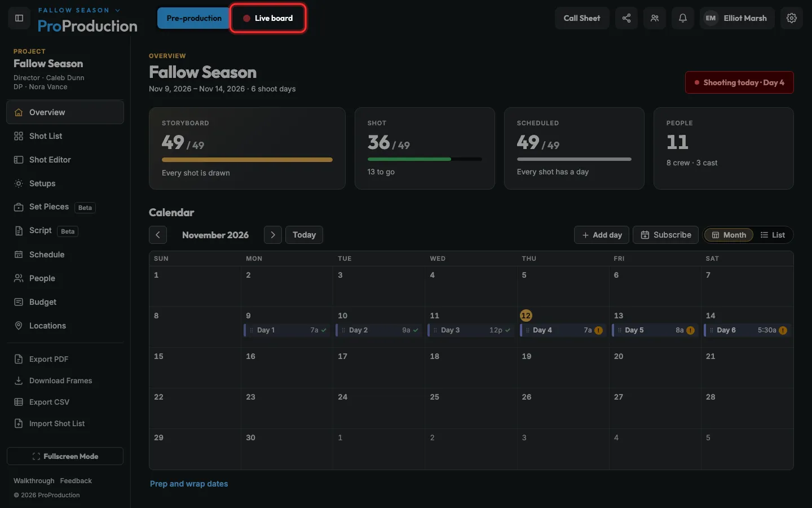Click Download Frames in sidebar
Image resolution: width=812 pixels, height=508 pixels.
tap(65, 380)
